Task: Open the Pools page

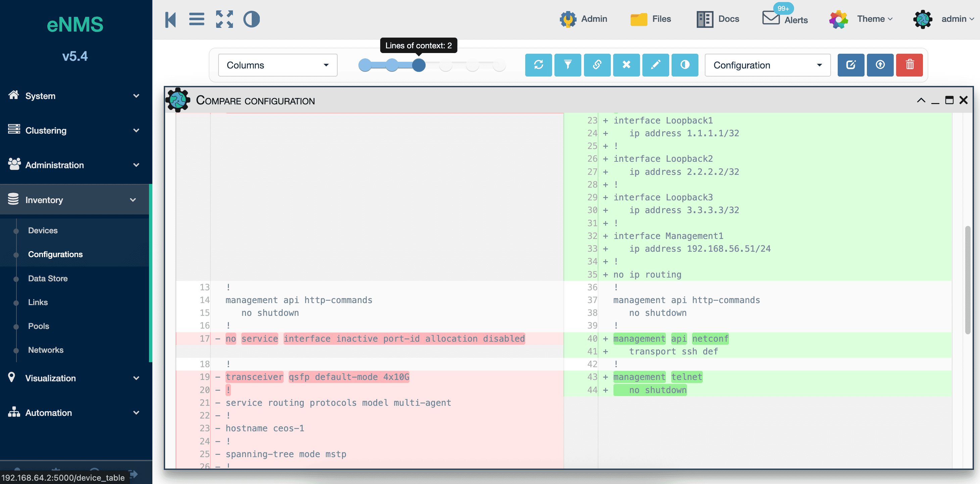Action: point(38,326)
